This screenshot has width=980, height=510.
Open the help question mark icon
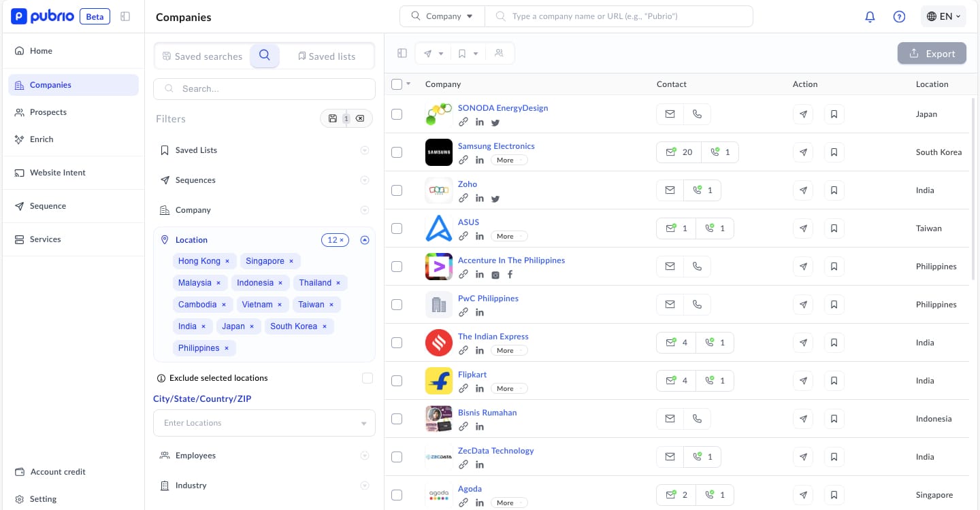pos(899,17)
